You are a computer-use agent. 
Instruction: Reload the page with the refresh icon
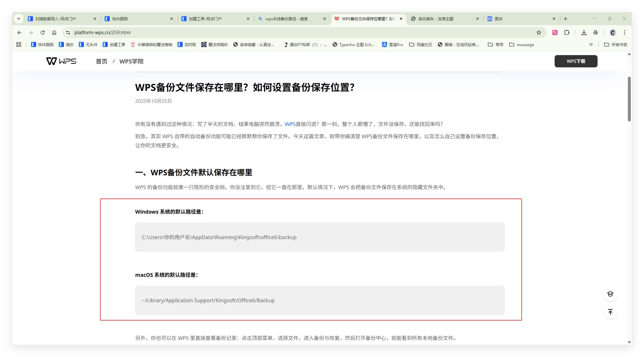click(x=43, y=32)
